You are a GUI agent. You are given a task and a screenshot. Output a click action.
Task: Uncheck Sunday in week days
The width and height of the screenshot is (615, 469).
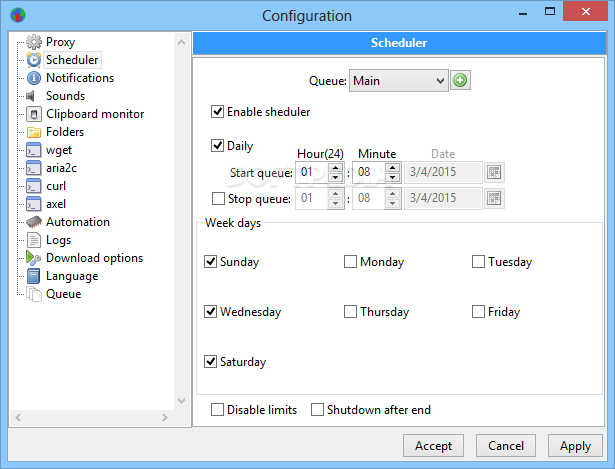pyautogui.click(x=211, y=262)
